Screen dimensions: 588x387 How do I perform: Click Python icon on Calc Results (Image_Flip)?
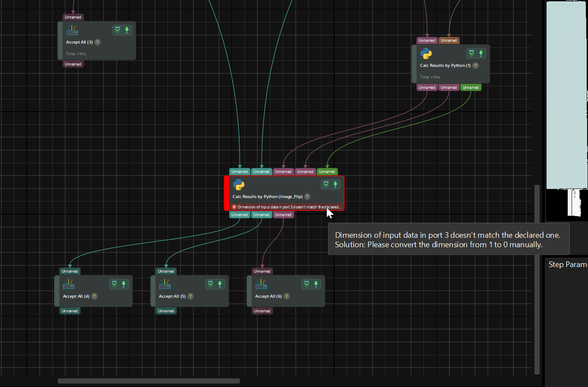(239, 185)
